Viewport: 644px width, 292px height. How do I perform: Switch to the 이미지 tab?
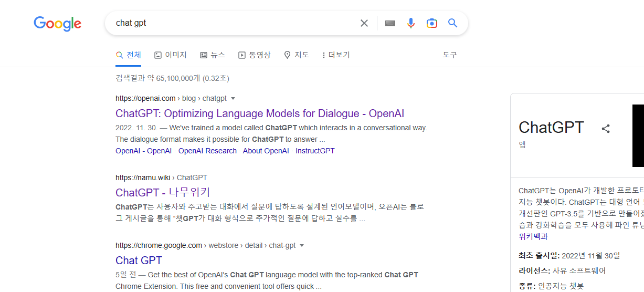pyautogui.click(x=171, y=55)
